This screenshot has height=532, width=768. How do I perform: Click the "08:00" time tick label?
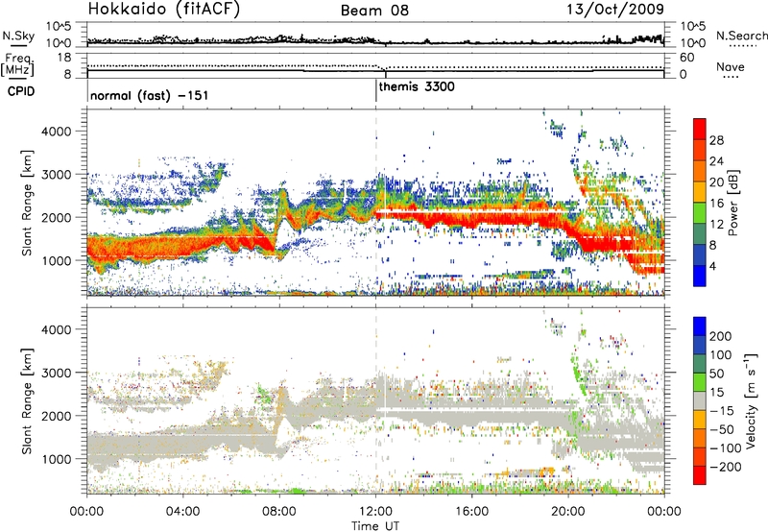279,512
